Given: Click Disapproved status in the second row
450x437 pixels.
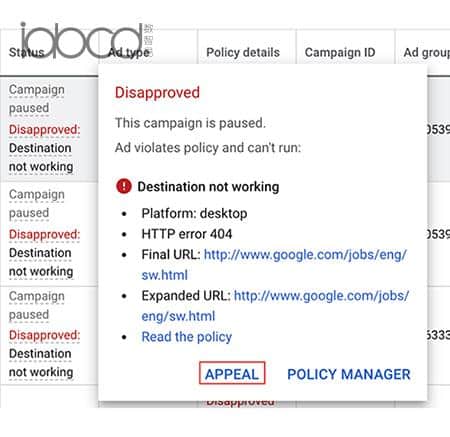Looking at the screenshot, I should pos(44,234).
